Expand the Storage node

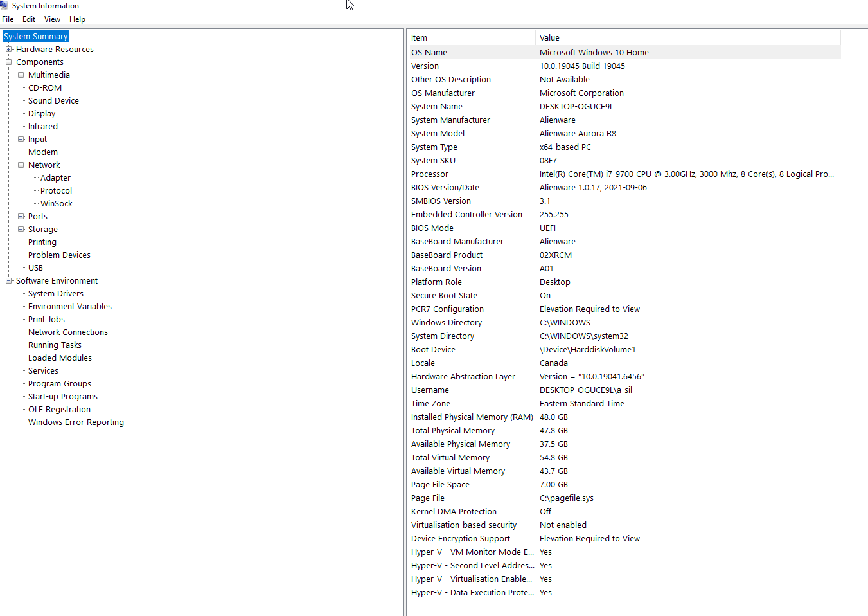coord(21,230)
